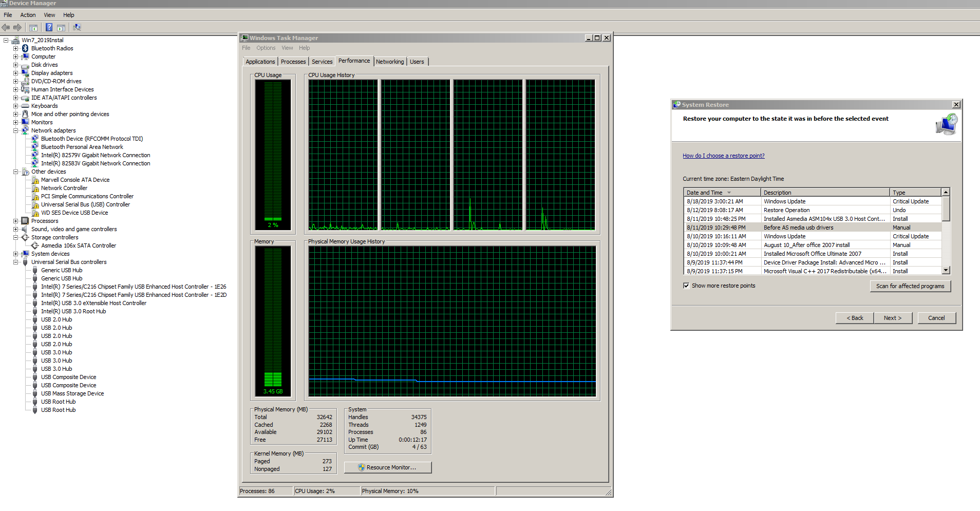Click the Asmedia 106x SATA Controller icon
The width and height of the screenshot is (980, 511).
point(35,245)
